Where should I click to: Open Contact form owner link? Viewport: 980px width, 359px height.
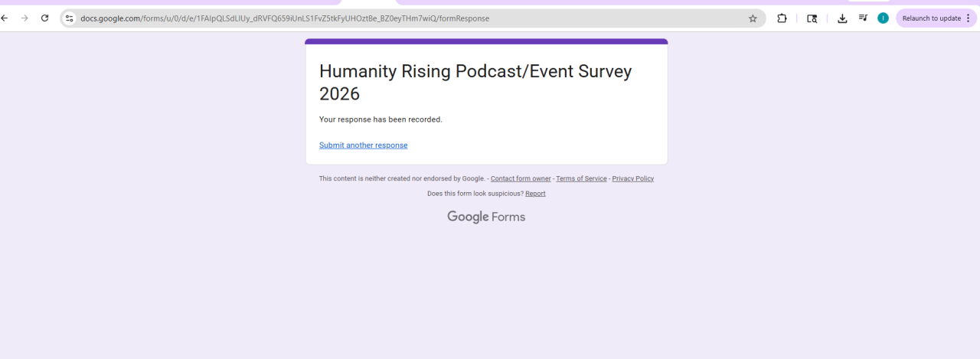pyautogui.click(x=521, y=178)
